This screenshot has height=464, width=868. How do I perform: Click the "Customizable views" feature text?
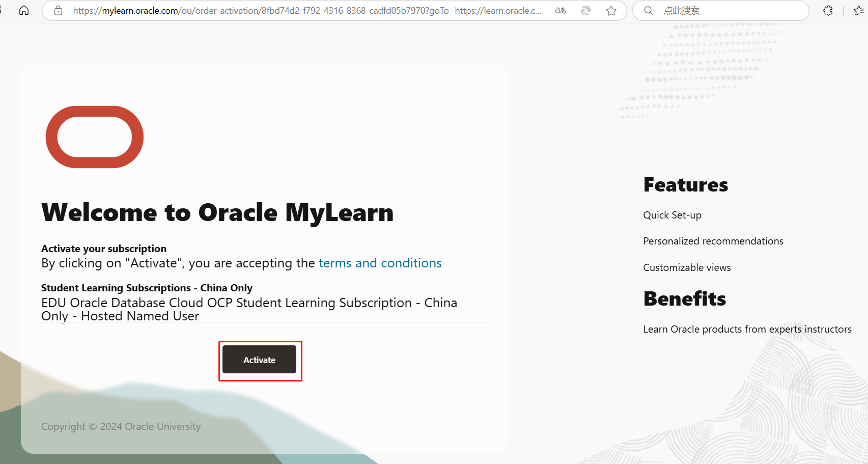pyautogui.click(x=687, y=267)
